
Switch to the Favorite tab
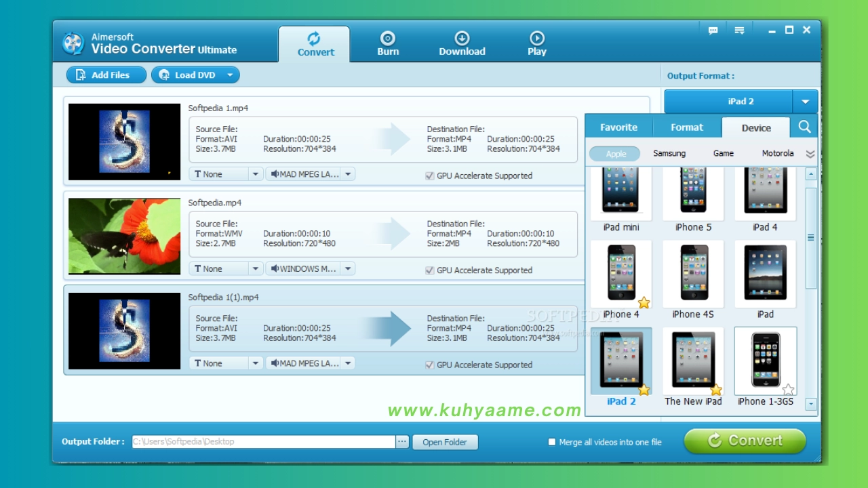[618, 127]
